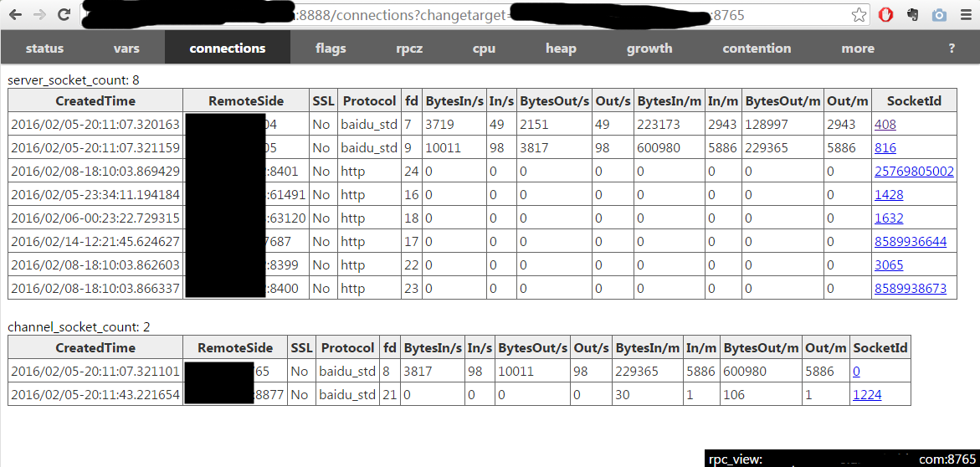Open the Evernote elephant extension
Image resolution: width=980 pixels, height=467 pixels.
point(912,15)
